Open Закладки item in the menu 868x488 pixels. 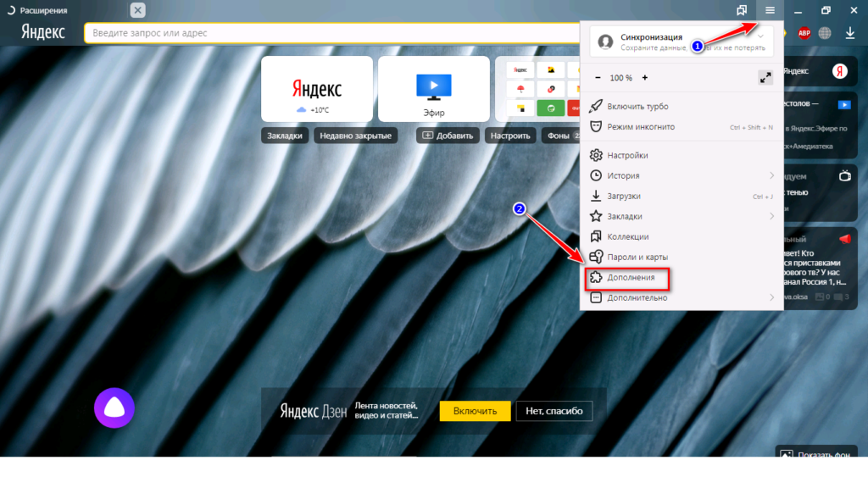coord(682,216)
